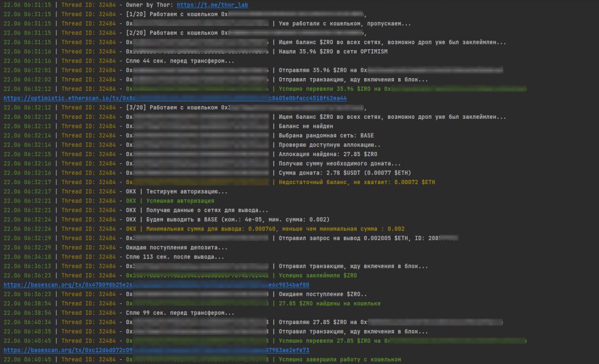Click 'Отправил транзакцию' message at 06:36:13
Screen dimensions: 599x364
pyautogui.click(x=353, y=266)
